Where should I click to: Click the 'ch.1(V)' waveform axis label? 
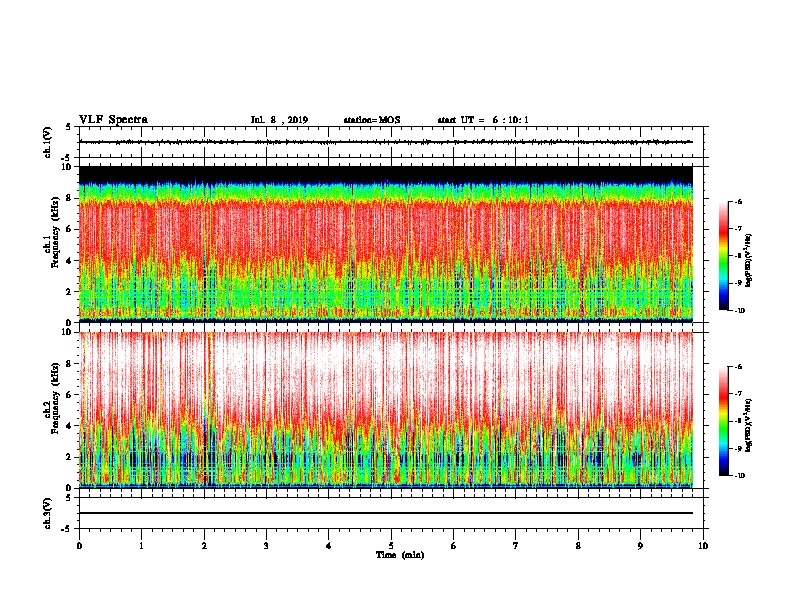48,142
